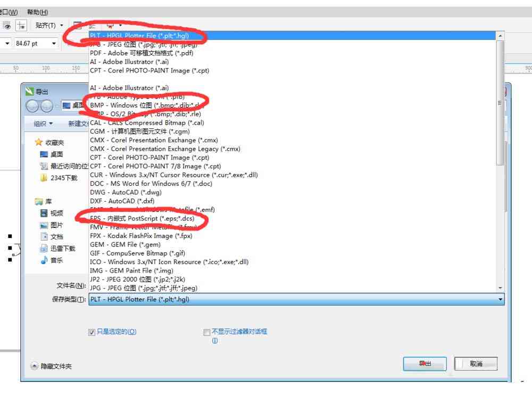Select BMP - Windows 位图 format

coord(292,105)
